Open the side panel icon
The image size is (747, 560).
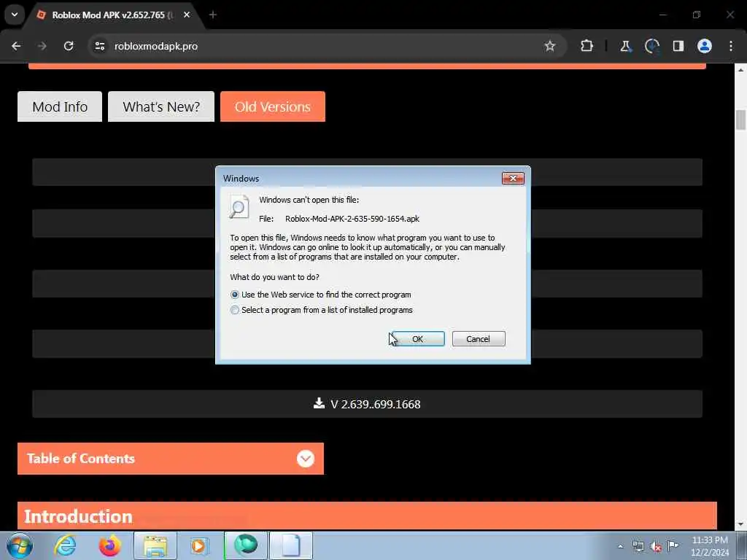click(x=678, y=46)
